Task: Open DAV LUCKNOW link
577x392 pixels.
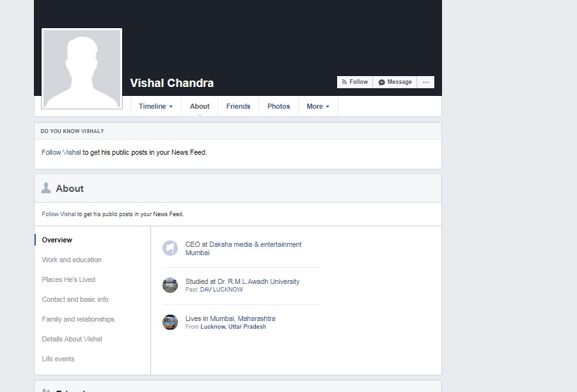Action: pos(221,290)
